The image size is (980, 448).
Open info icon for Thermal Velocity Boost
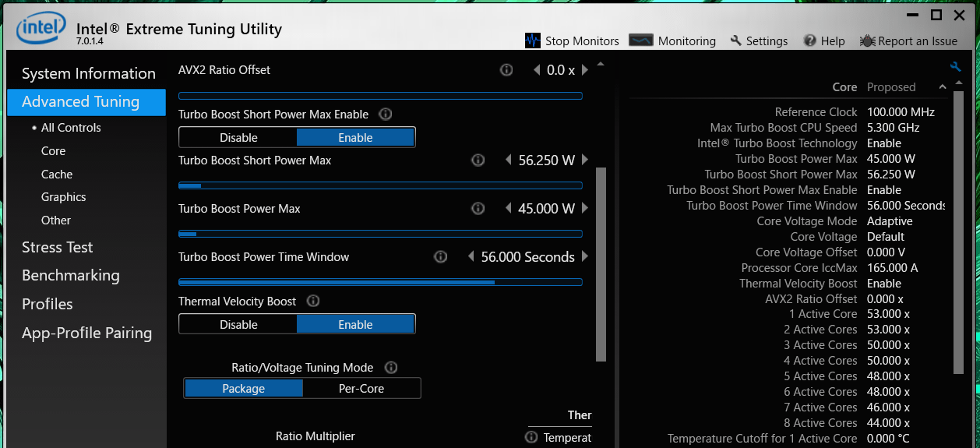pyautogui.click(x=313, y=302)
